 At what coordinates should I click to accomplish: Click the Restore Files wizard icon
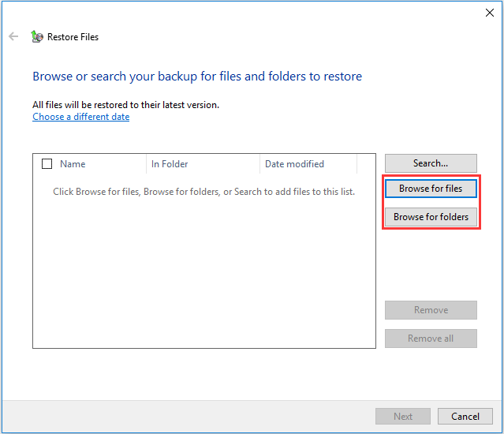[x=36, y=36]
